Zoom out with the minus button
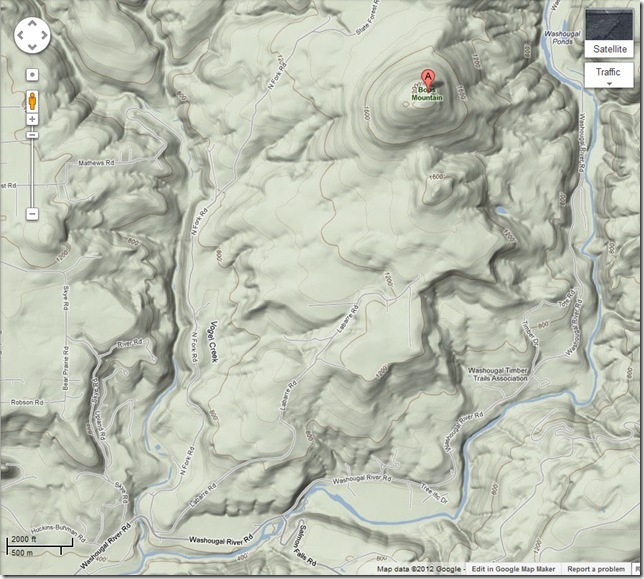Screen dimensions: 644x579 click(x=32, y=214)
